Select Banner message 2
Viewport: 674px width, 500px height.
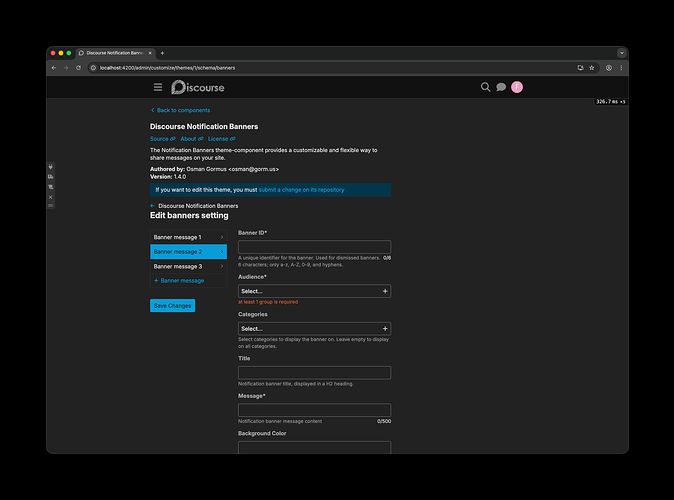[x=188, y=252]
